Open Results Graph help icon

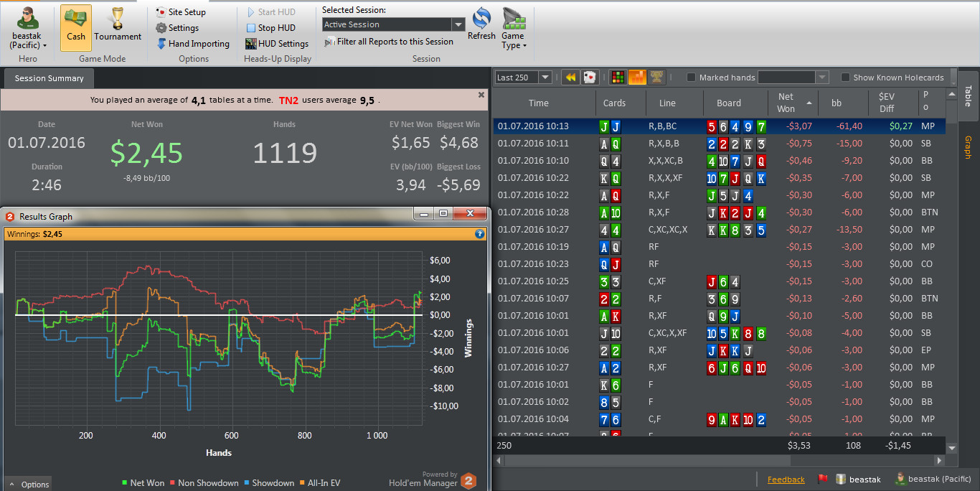pos(480,234)
